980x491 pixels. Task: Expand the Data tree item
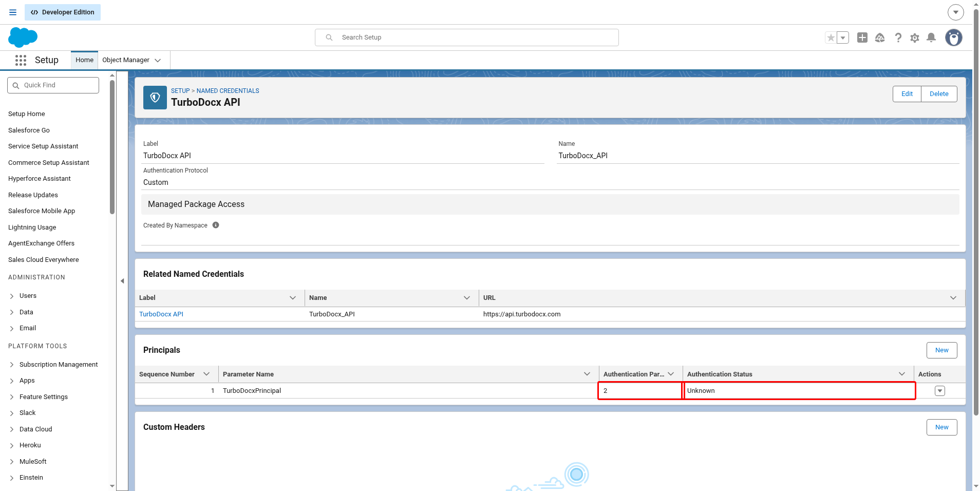pyautogui.click(x=12, y=312)
